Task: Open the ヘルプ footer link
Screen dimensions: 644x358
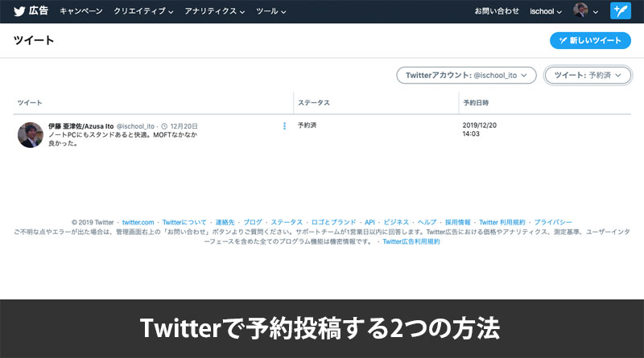Action: click(x=427, y=222)
